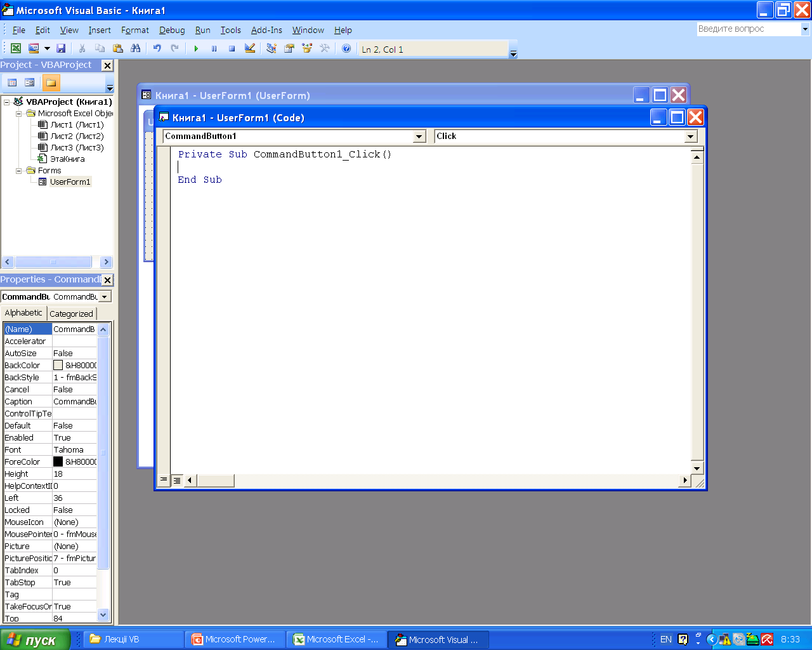Select Лист1 (Лист1) in project tree
Viewport: 812px width, 650px height.
click(77, 125)
